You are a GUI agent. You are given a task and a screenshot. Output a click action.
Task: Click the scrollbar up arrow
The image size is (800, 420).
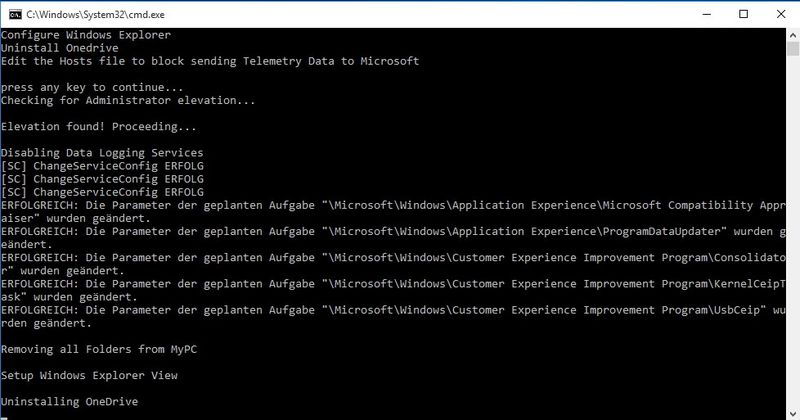click(791, 36)
